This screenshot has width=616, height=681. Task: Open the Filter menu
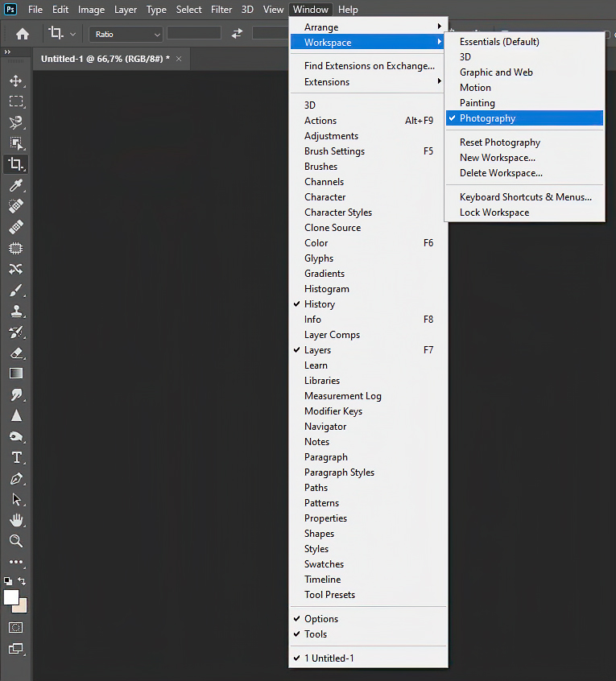[221, 10]
